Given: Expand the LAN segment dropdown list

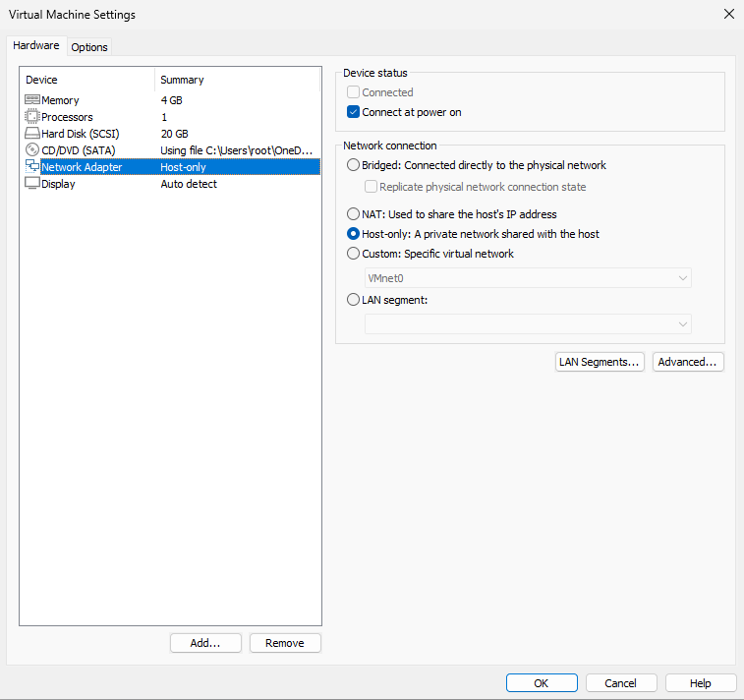Looking at the screenshot, I should [528, 324].
